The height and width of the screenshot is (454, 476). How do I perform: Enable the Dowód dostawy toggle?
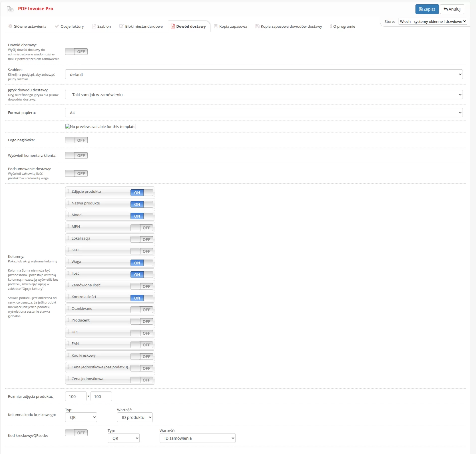pos(76,52)
